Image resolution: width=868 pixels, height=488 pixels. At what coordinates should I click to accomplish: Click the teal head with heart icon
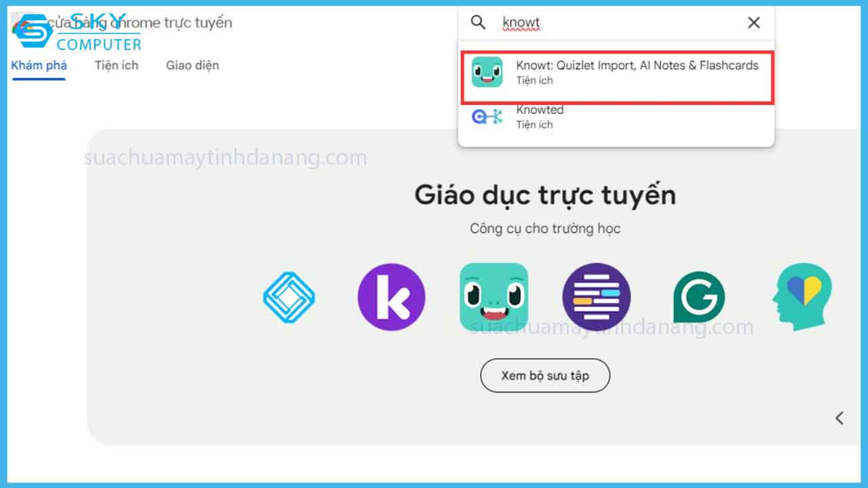(802, 297)
